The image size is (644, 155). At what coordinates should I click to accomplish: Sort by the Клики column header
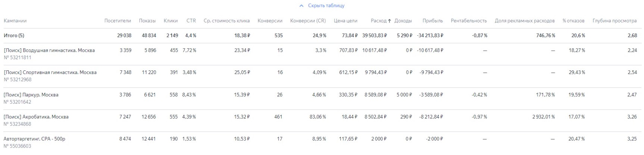point(171,21)
